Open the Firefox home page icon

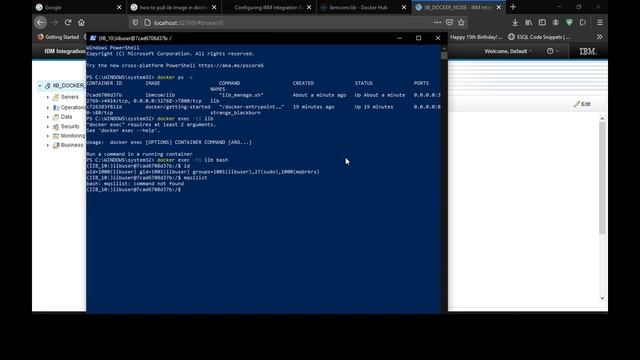coord(81,22)
